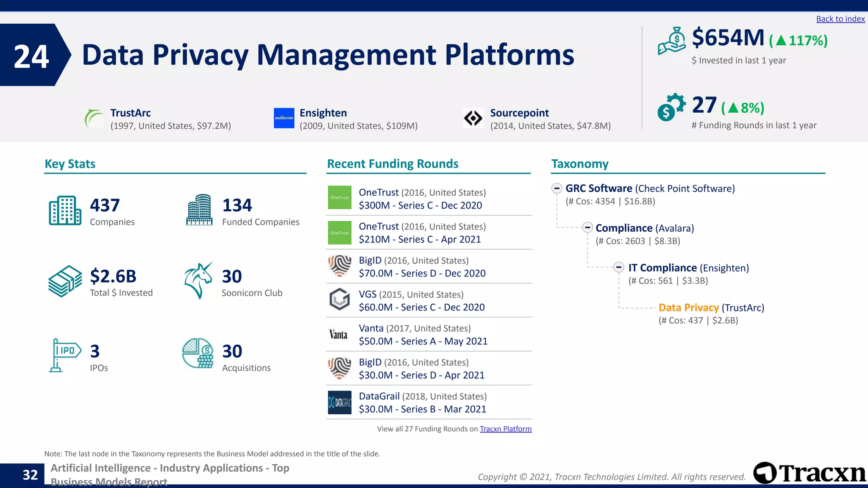
Task: Click the 3 IPOs stat
Action: click(x=99, y=358)
